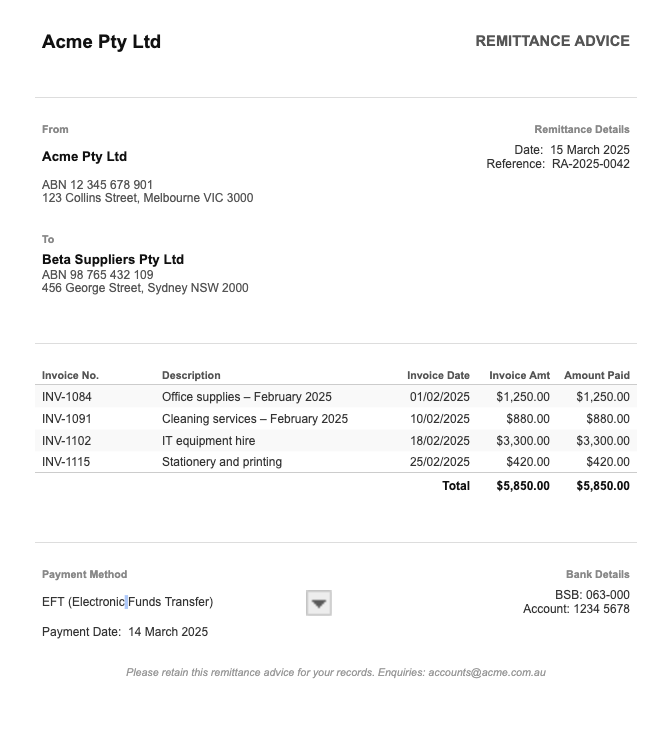Select the reference number RA-2025-0042
The image size is (670, 756).
coord(590,164)
